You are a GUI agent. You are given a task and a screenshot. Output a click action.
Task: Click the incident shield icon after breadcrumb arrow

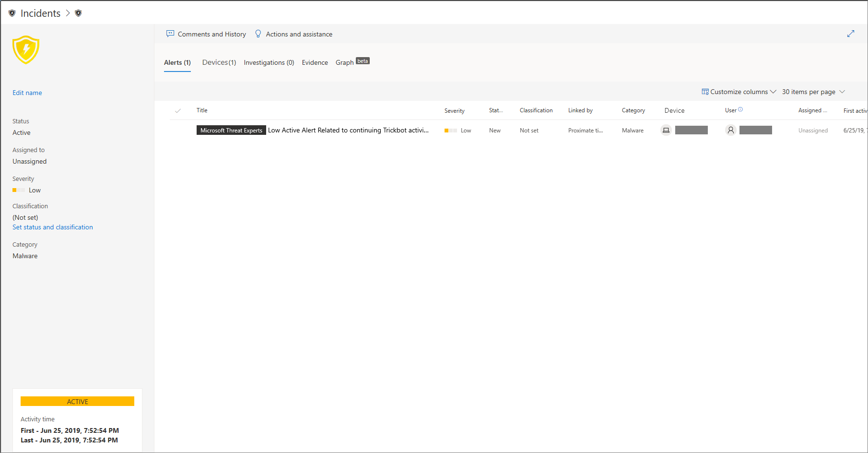point(78,13)
